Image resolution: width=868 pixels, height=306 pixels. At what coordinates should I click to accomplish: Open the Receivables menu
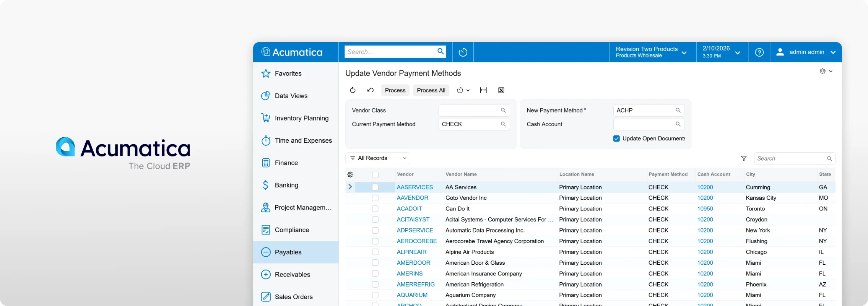click(296, 275)
